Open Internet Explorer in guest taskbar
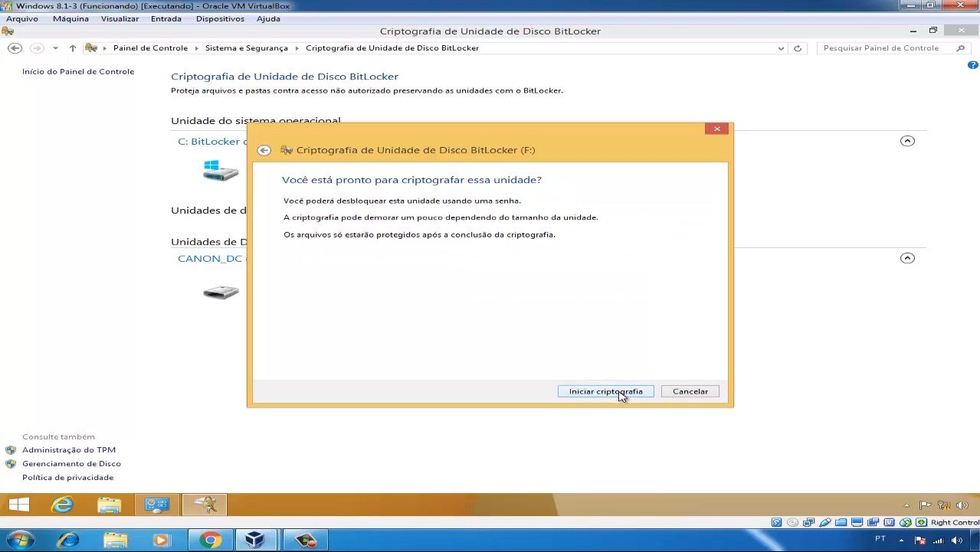This screenshot has height=552, width=980. coord(62,505)
